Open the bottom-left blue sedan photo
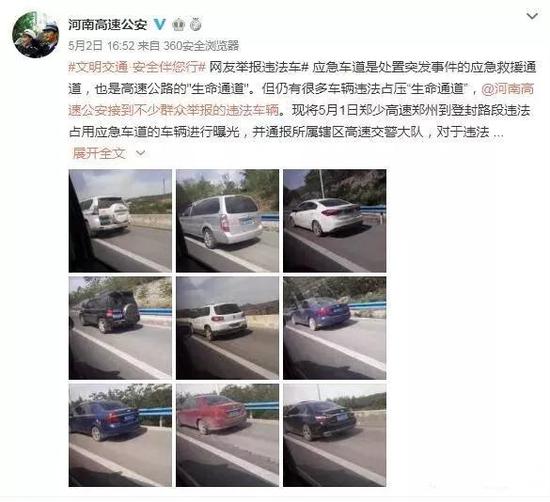This screenshot has width=550, height=502. 120,435
